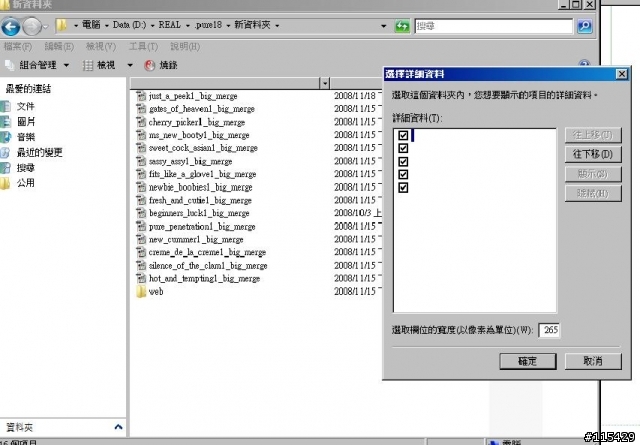Click the 顯示(S) button

[x=593, y=174]
